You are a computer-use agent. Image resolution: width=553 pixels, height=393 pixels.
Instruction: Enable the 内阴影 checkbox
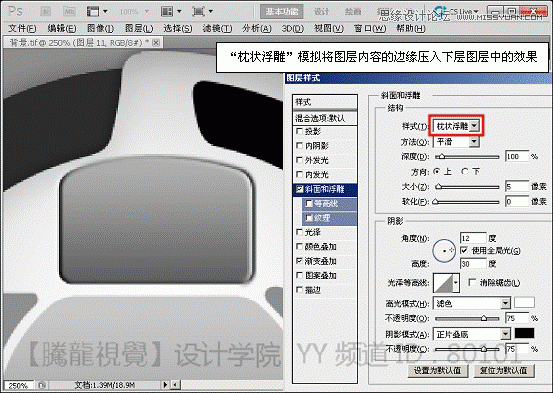tap(299, 145)
